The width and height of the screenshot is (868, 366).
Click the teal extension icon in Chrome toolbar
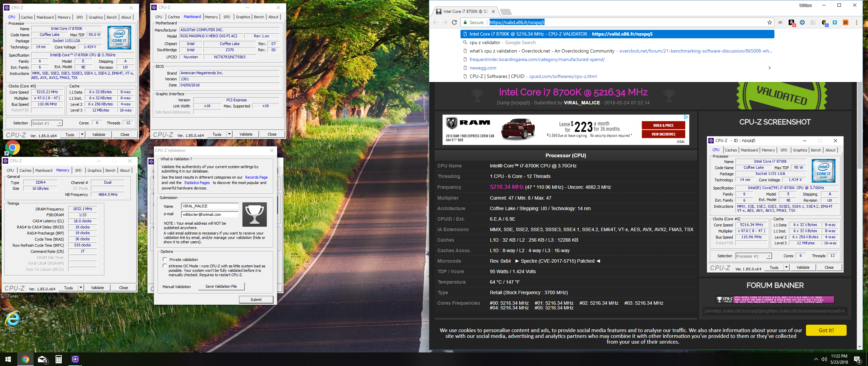835,22
